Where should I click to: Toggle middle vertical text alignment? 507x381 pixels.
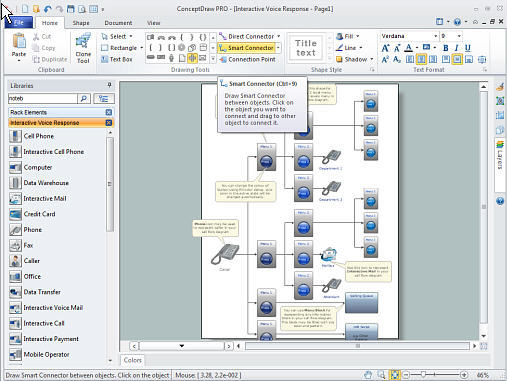(457, 60)
